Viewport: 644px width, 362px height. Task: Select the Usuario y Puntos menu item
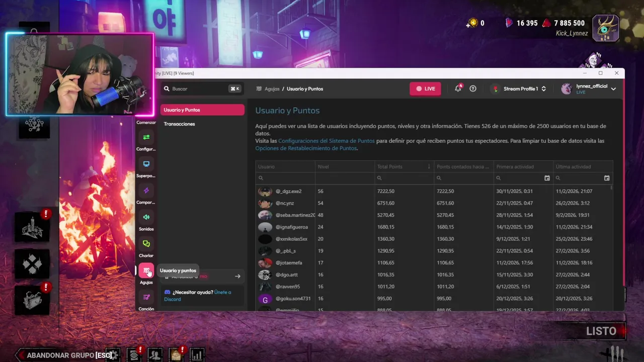click(x=202, y=110)
